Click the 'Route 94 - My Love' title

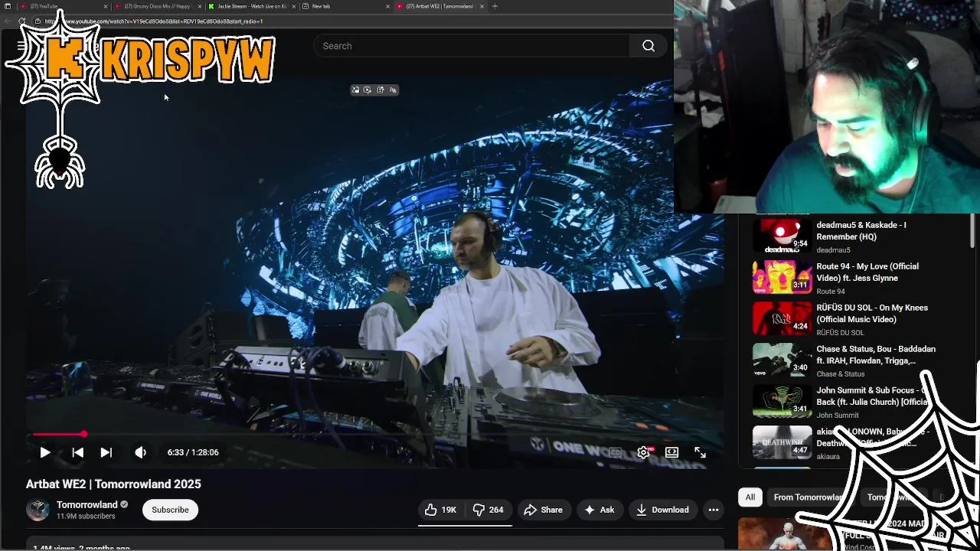[867, 272]
